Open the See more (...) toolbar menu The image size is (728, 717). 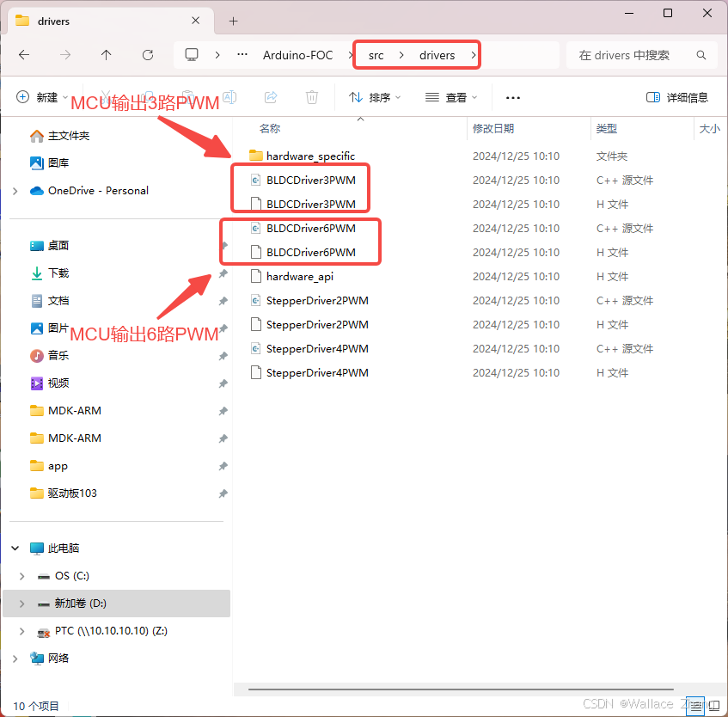tap(513, 97)
